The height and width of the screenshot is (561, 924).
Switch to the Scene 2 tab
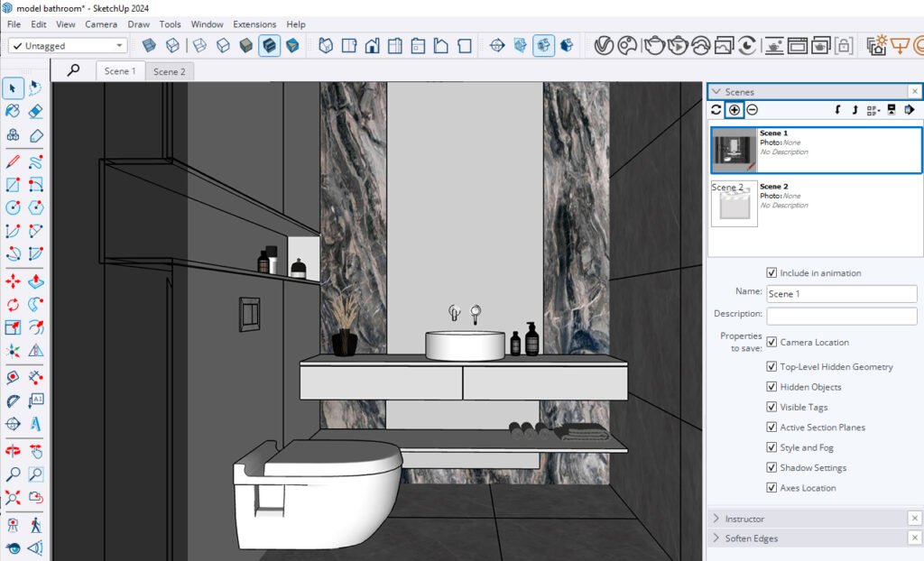pyautogui.click(x=169, y=71)
